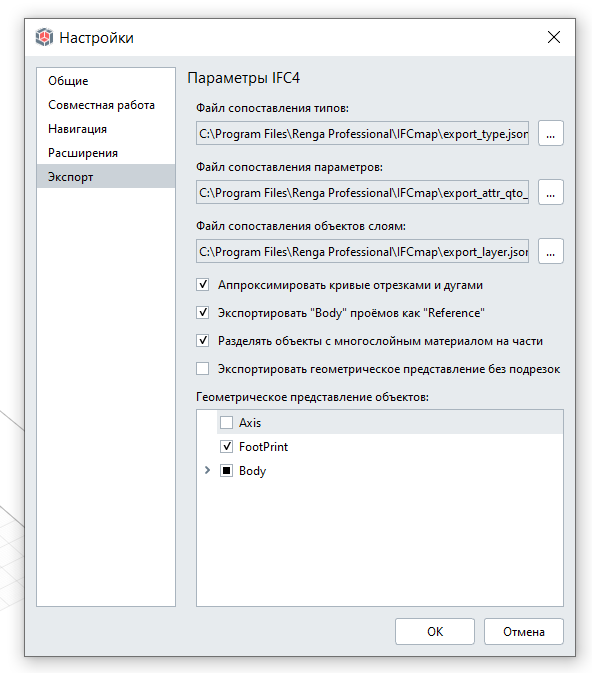The width and height of the screenshot is (592, 673).
Task: Uncheck the FootPrint representation box
Action: 226,447
